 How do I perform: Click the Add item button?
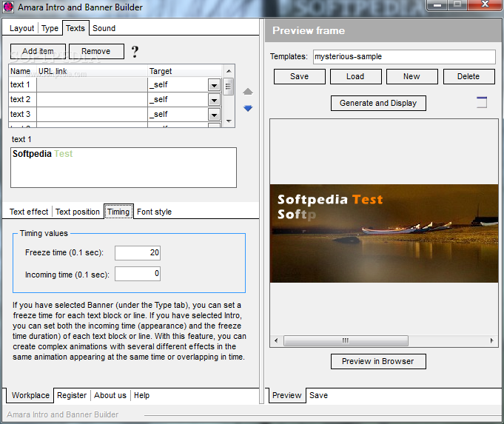38,52
